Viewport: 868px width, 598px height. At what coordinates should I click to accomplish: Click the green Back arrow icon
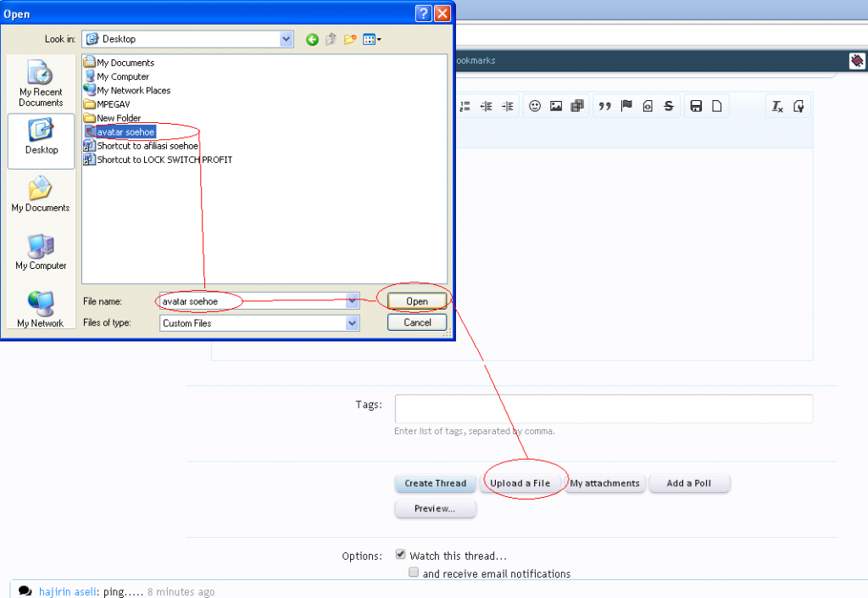tap(312, 39)
